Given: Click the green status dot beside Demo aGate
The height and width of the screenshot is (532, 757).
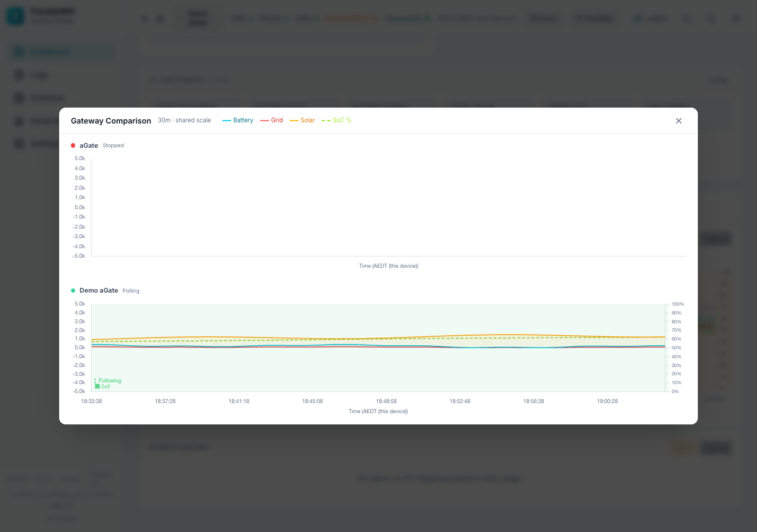Looking at the screenshot, I should click(x=73, y=291).
